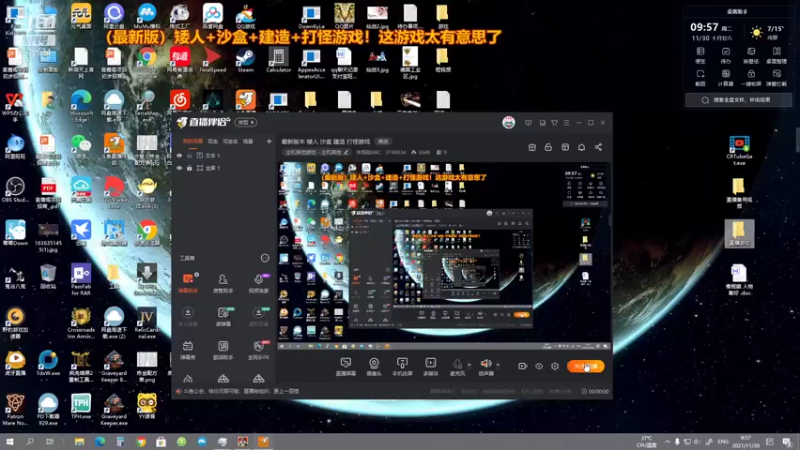
Task: Show hidden tray icons chevron
Action: click(x=667, y=442)
